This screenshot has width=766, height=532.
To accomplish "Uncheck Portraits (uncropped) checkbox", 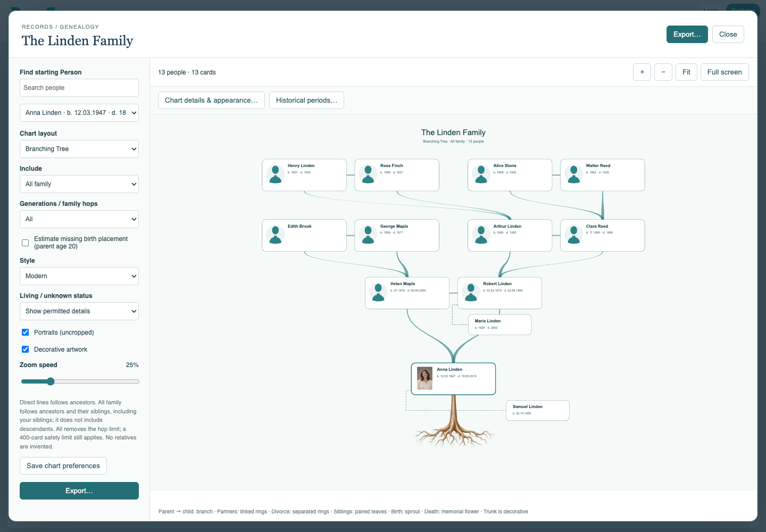I will pos(25,332).
